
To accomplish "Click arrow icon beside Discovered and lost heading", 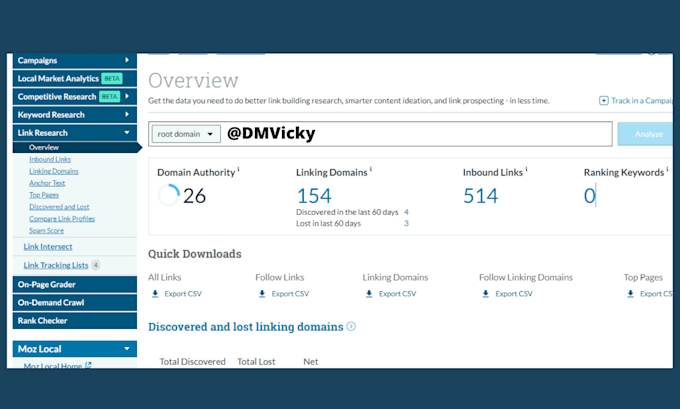I will tap(351, 326).
